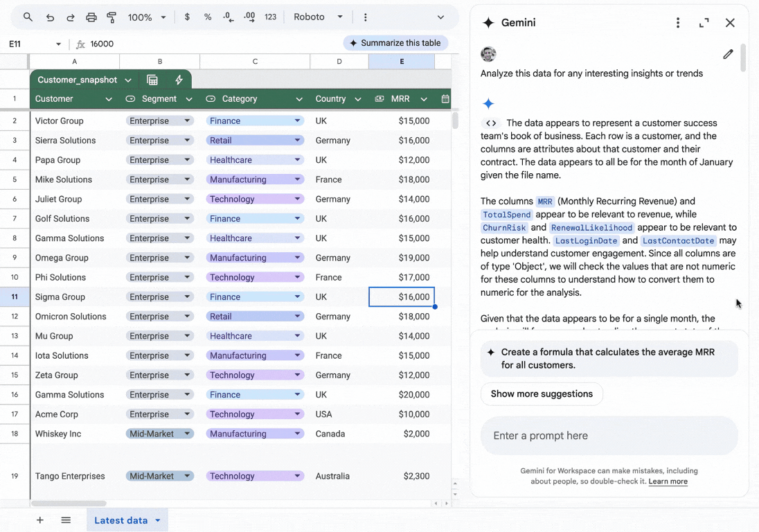Switch to the Latest data sheet tab

[x=121, y=520]
